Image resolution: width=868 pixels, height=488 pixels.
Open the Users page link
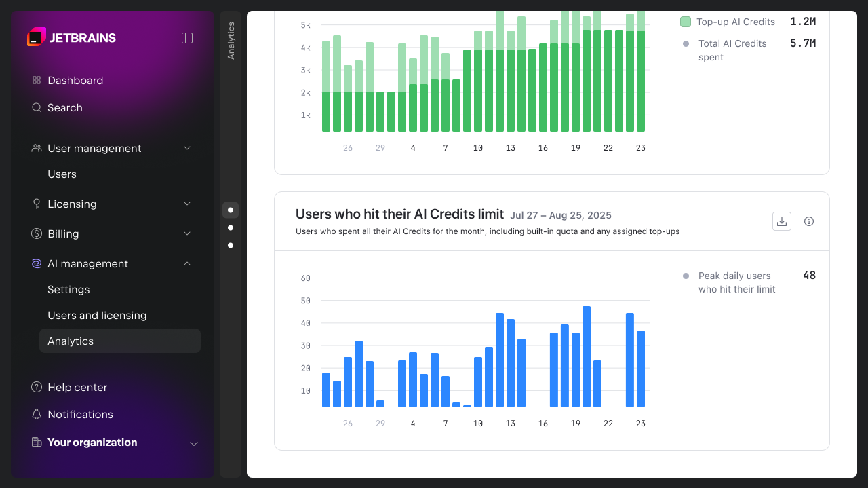click(62, 174)
